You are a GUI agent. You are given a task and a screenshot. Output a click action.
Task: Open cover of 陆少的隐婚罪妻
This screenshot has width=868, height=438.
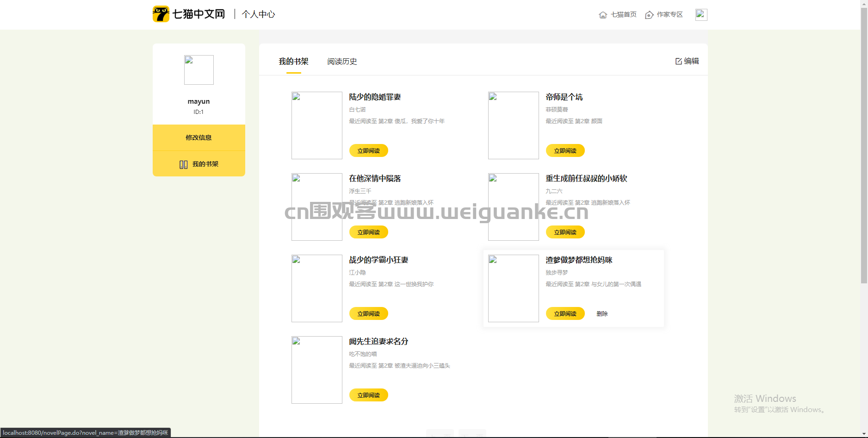coord(317,125)
